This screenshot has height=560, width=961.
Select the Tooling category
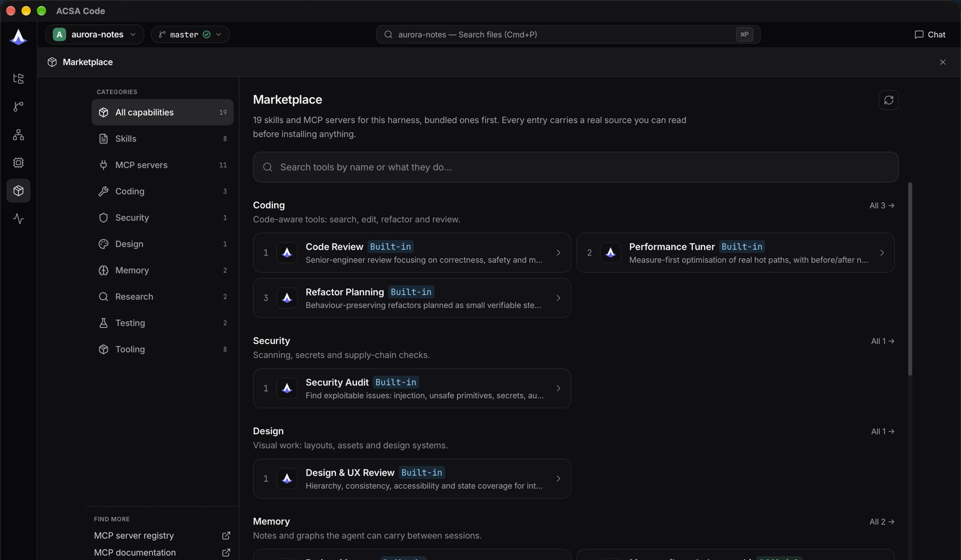tap(162, 349)
